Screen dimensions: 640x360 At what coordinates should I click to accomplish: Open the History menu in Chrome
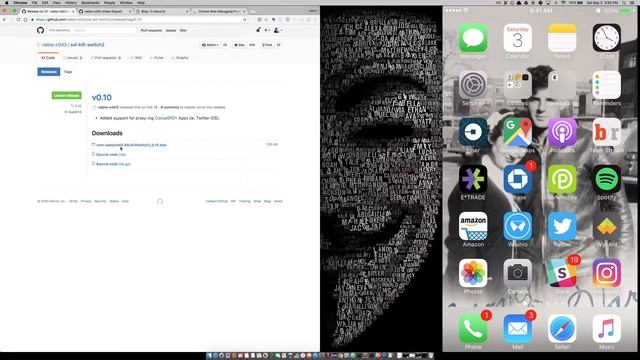71,2
